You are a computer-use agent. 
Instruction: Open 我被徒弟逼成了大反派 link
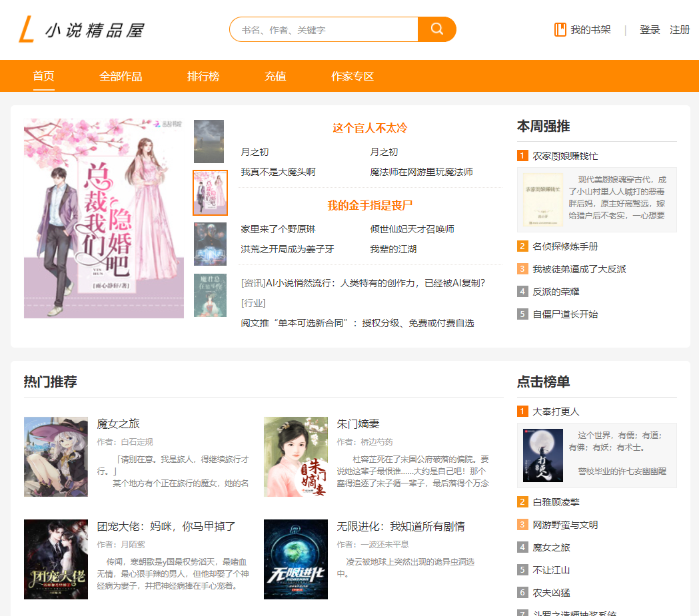(579, 269)
